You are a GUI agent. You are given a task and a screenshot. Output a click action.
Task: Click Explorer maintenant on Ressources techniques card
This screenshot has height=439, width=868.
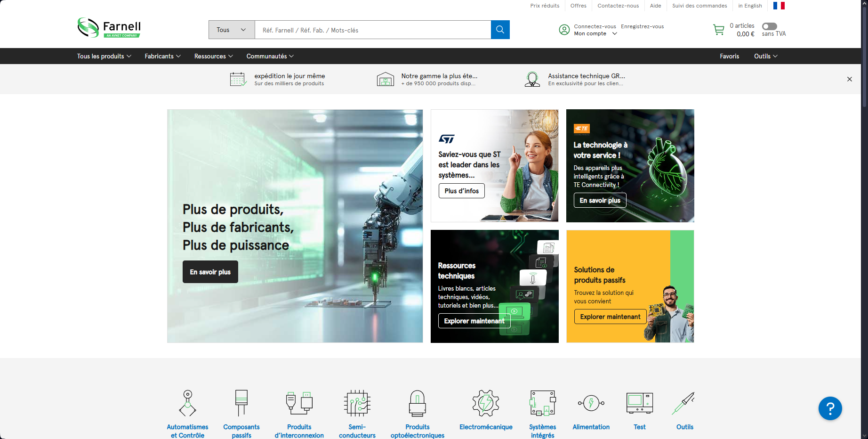point(474,321)
